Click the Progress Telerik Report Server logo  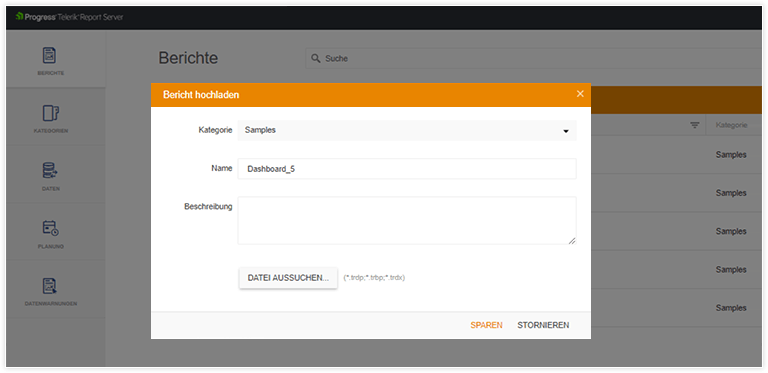69,17
